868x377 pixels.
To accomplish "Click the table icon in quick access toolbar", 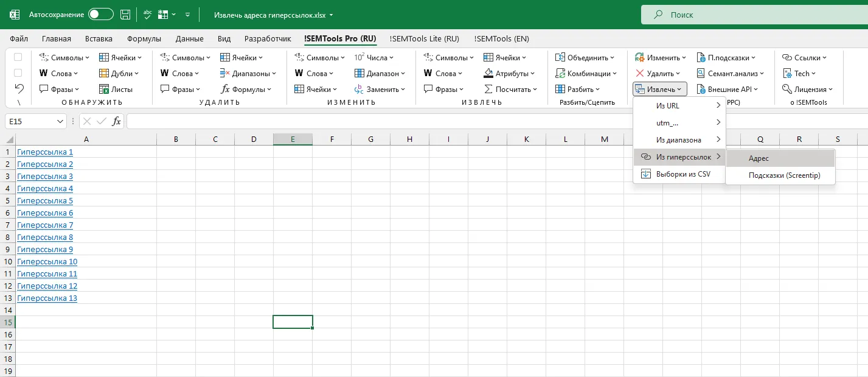I will [163, 14].
